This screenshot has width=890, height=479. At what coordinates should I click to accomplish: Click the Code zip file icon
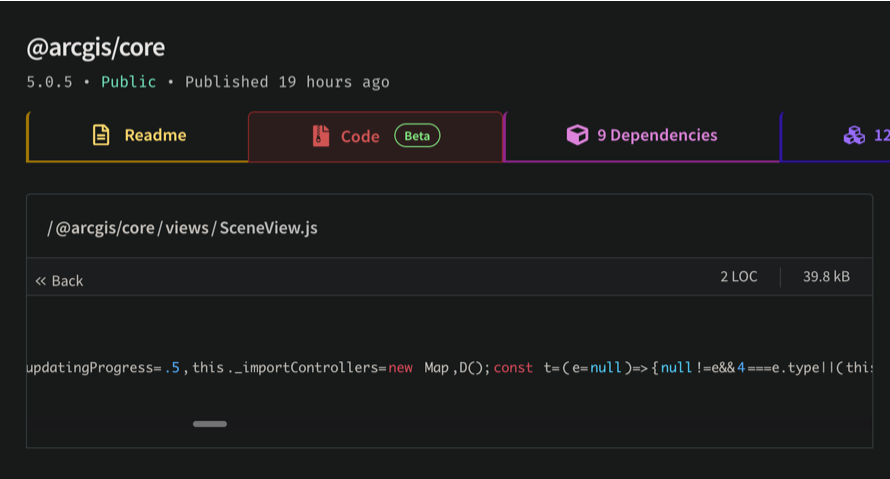(x=321, y=136)
